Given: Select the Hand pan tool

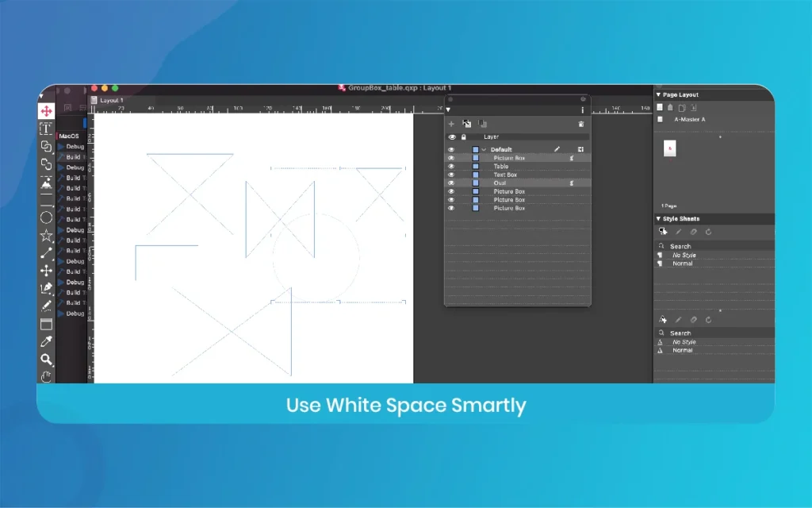Looking at the screenshot, I should 46,376.
